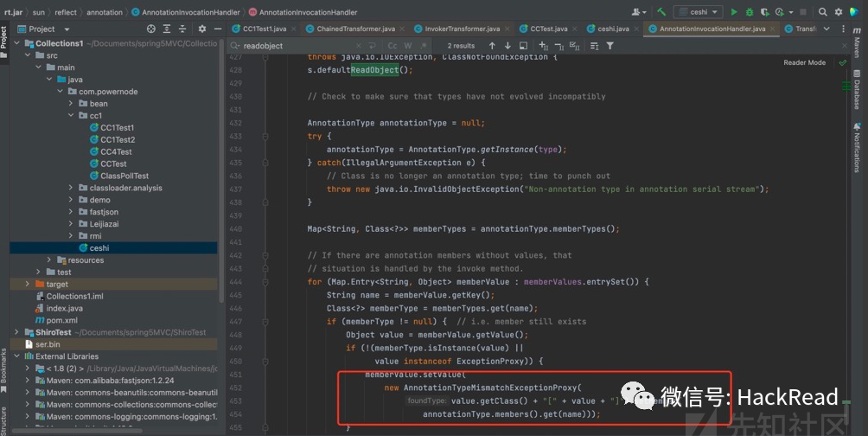Image resolution: width=868 pixels, height=436 pixels.
Task: Open the Database tool window
Action: point(857,89)
